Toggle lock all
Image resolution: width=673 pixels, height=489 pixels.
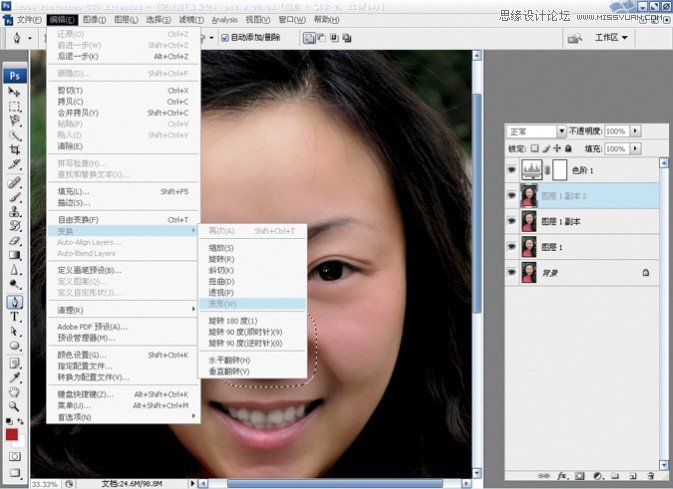click(x=568, y=149)
